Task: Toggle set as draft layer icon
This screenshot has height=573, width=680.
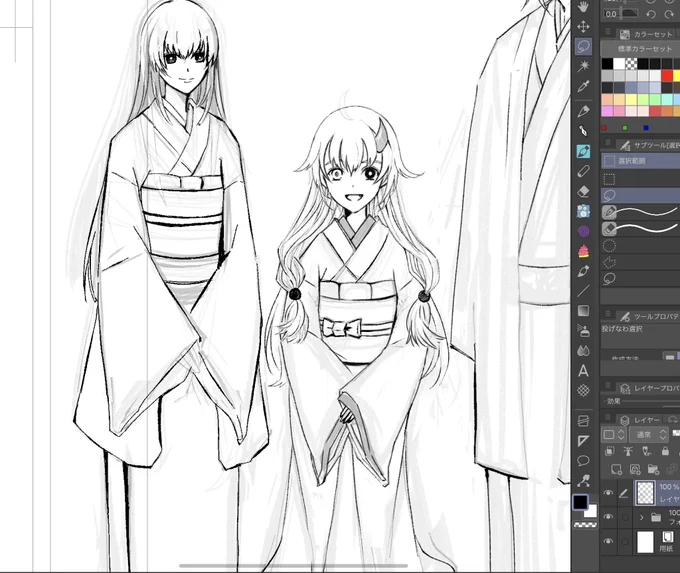Action: [647, 452]
